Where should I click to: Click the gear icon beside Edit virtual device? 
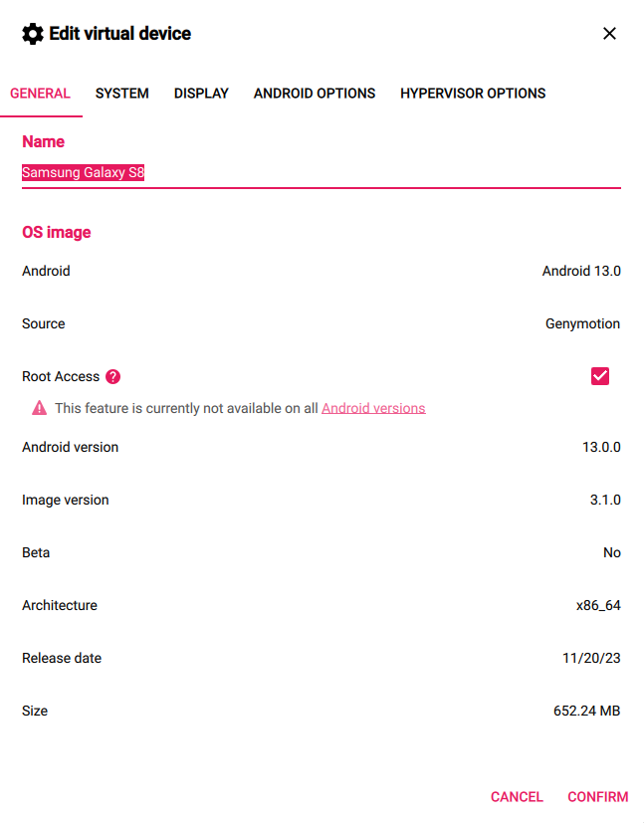(x=33, y=34)
